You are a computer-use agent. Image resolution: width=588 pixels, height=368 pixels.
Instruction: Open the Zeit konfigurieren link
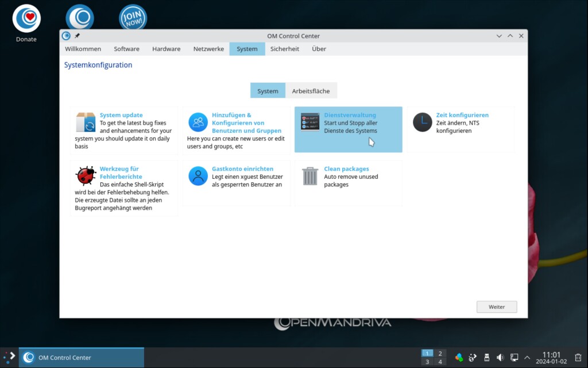point(462,115)
